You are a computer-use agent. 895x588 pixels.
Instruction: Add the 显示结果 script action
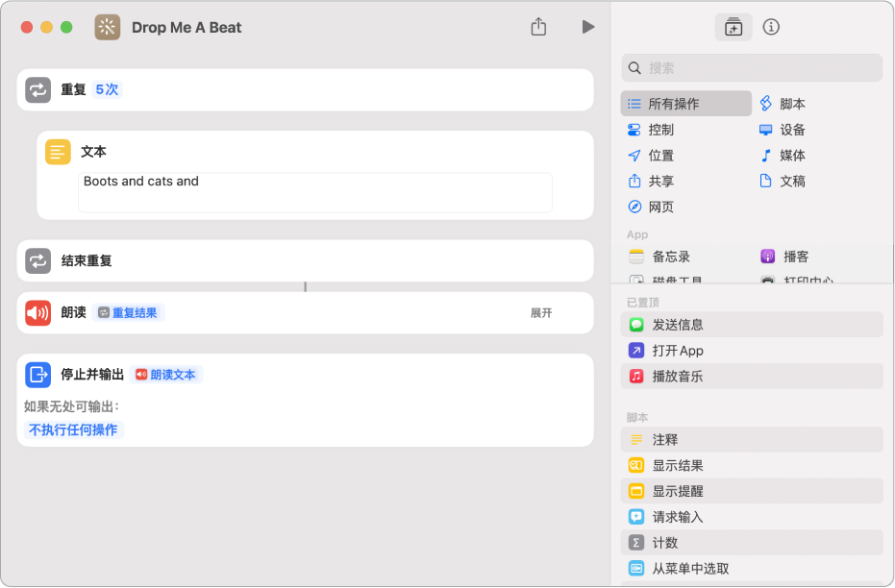tap(752, 465)
